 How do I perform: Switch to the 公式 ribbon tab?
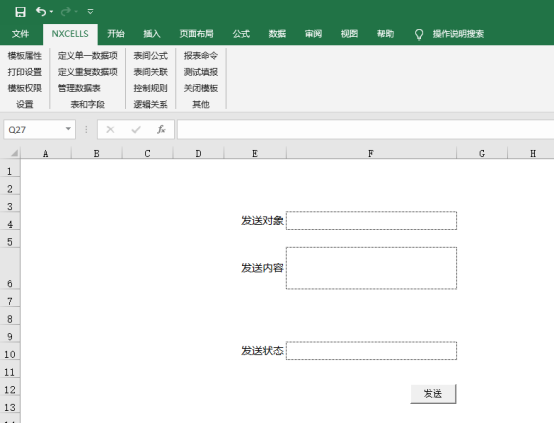pos(241,34)
